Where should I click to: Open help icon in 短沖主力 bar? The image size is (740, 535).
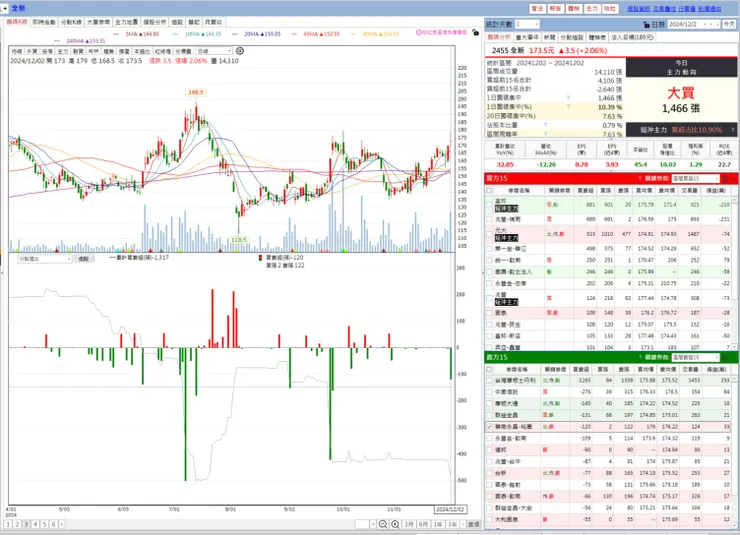tap(732, 129)
